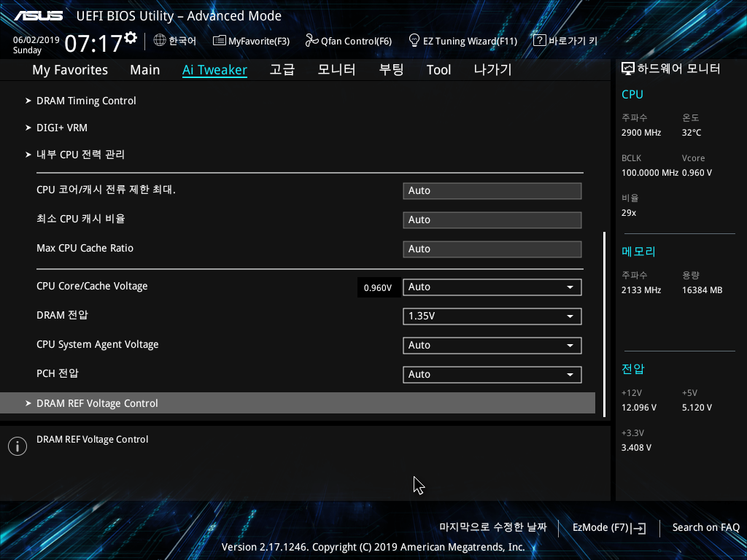
Task: Click Search on FAQ link
Action: [x=705, y=528]
